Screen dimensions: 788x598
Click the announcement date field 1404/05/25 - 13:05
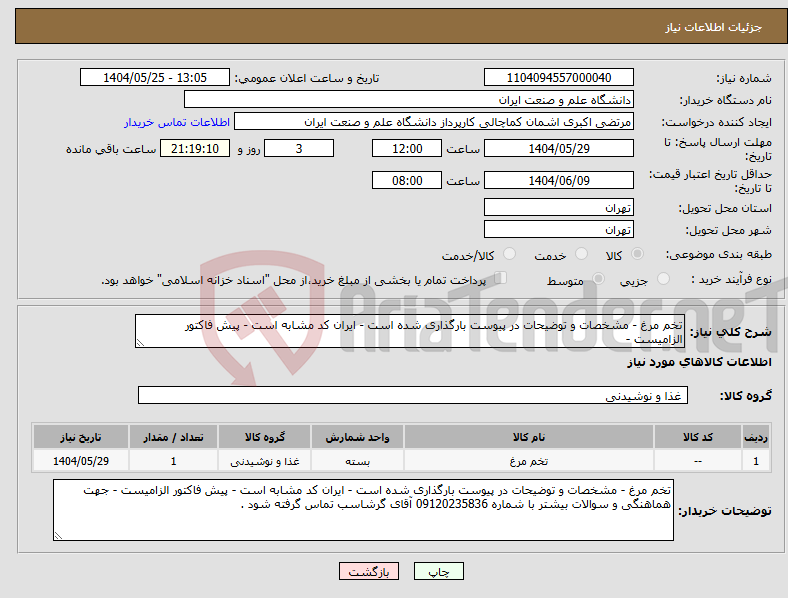155,77
